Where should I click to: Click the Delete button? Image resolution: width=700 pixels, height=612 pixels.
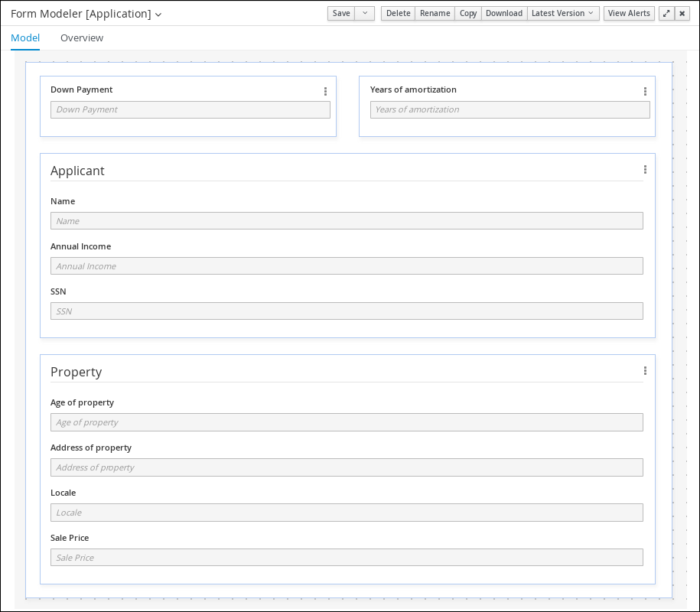coord(398,14)
